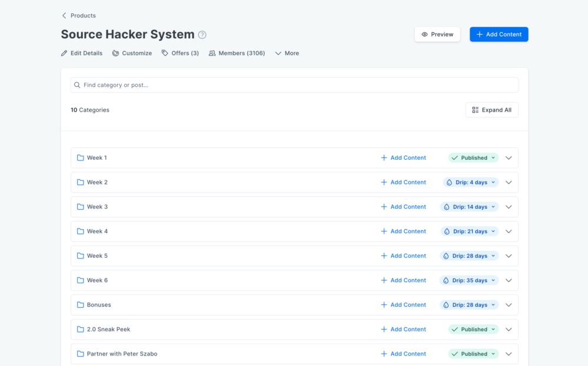Add content to Partner with Peter Szabo
The width and height of the screenshot is (588, 366).
coord(403,354)
